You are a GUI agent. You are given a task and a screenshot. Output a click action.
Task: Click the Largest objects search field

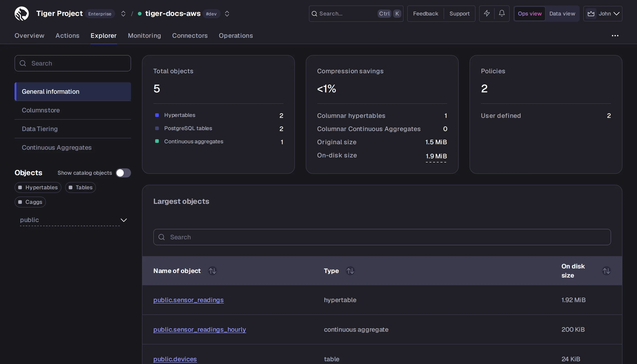[382, 237]
